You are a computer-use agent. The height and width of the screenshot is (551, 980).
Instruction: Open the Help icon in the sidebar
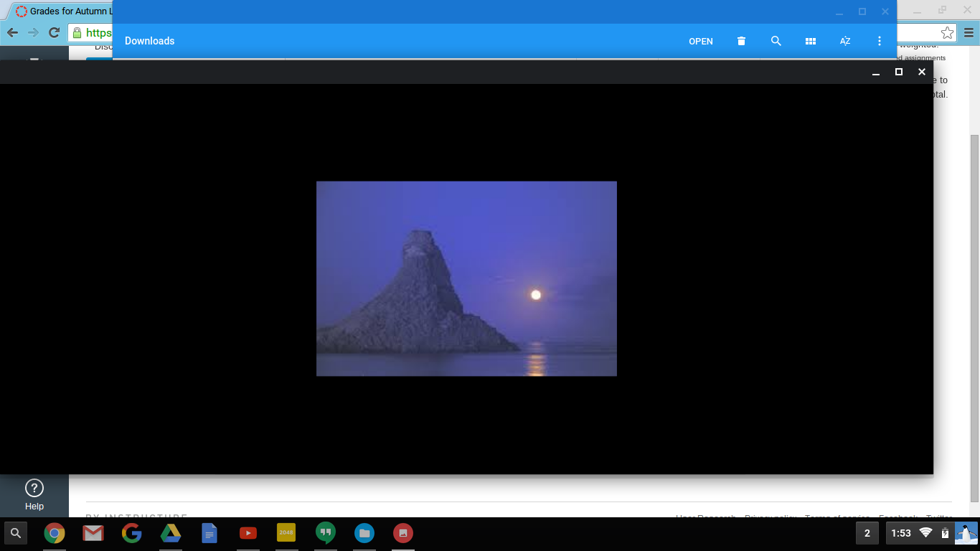coord(34,489)
